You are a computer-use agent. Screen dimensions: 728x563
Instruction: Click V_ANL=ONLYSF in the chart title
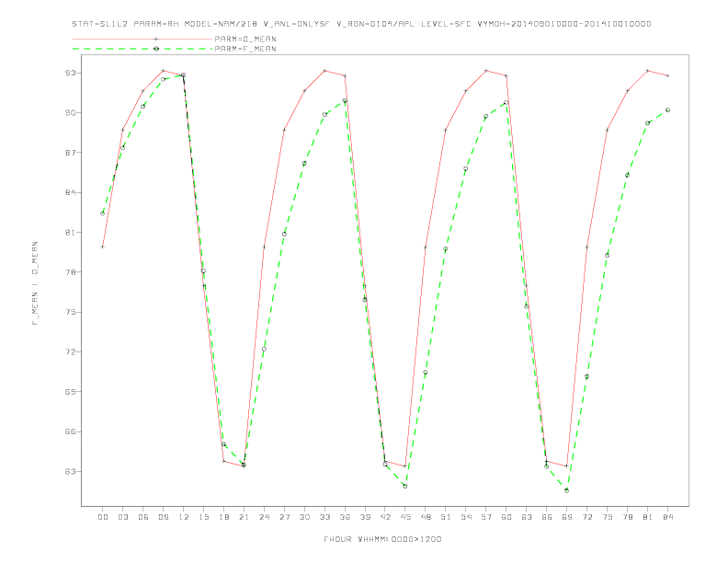297,24
